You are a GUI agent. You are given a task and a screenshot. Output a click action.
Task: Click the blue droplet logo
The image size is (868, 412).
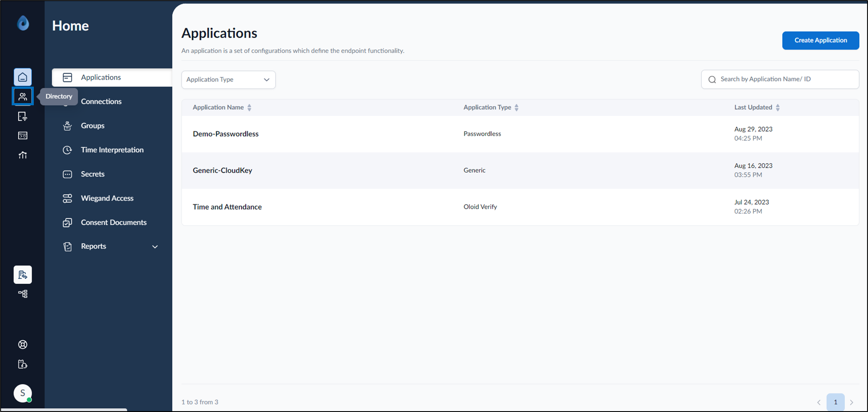[x=23, y=23]
